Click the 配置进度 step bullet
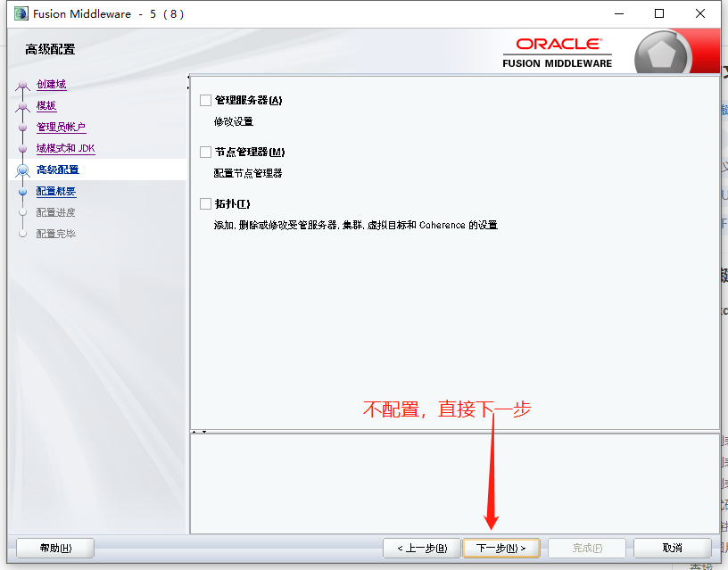 coord(23,212)
